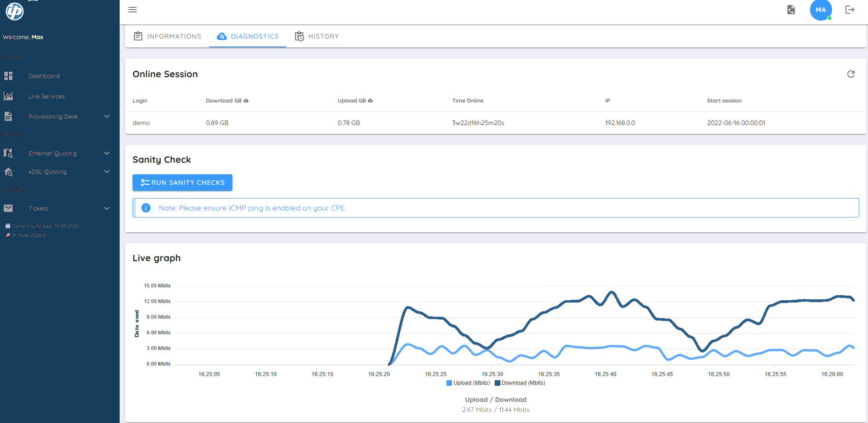The image size is (868, 423).
Task: Select the 0.89 GB download value
Action: [x=217, y=123]
